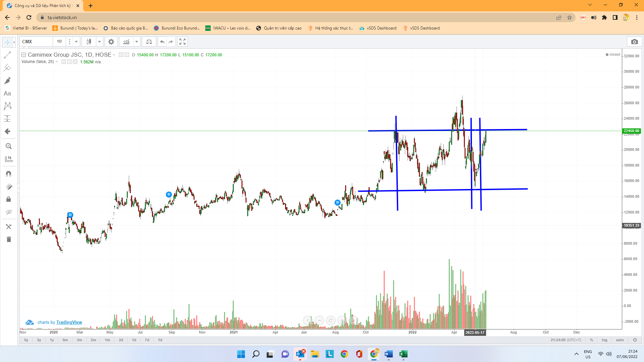Toggle log scale
Image resolution: width=644 pixels, height=362 pixels.
(x=604, y=340)
